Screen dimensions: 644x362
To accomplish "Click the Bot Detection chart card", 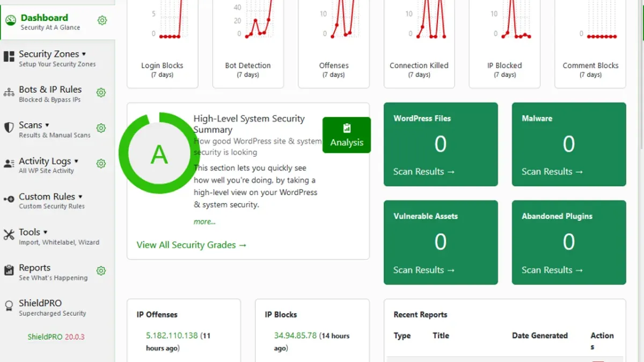I will [248, 44].
